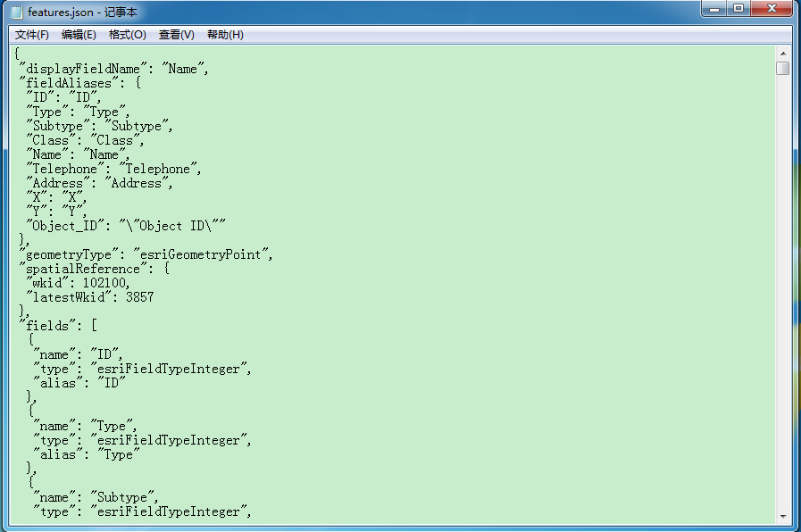Click the "Address": "Address" line

pos(99,183)
